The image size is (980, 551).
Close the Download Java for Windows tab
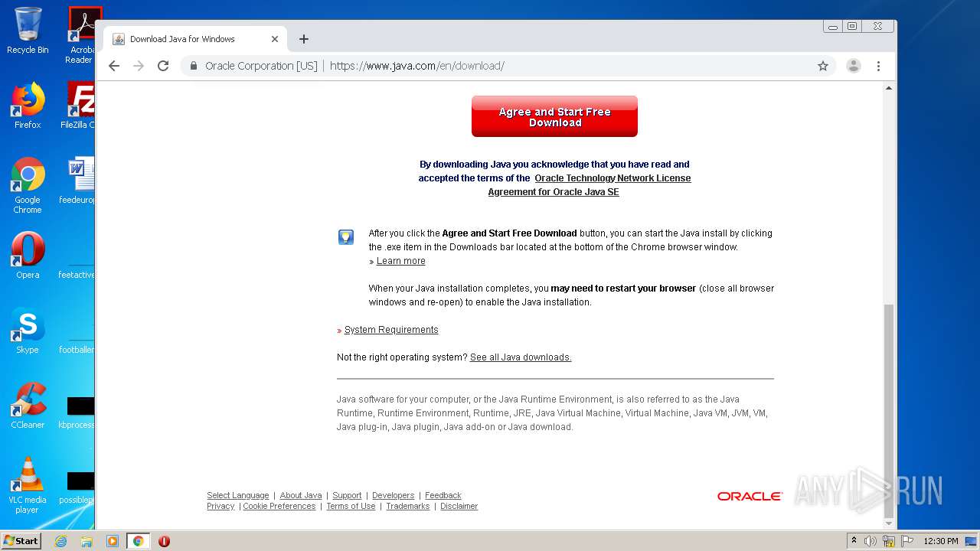click(275, 39)
